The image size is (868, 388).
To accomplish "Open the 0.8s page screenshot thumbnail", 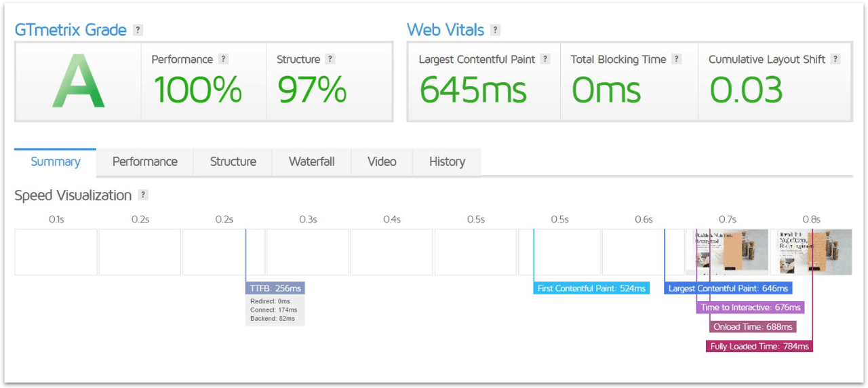I will (811, 252).
